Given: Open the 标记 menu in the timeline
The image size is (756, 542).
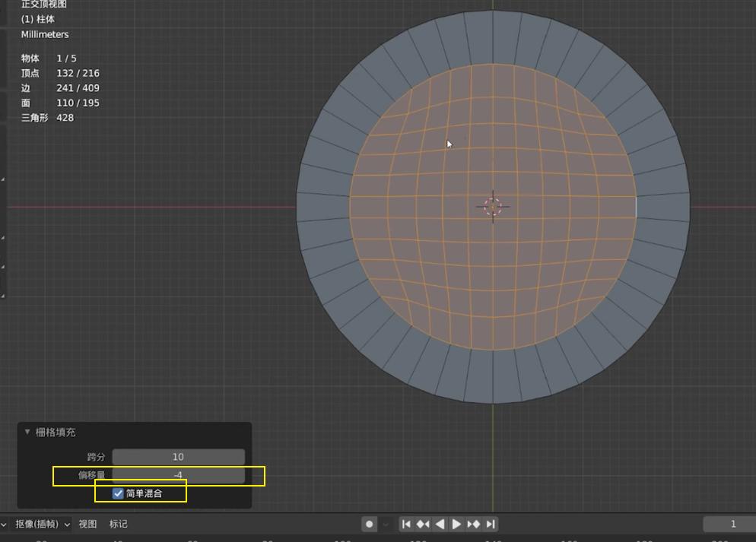Looking at the screenshot, I should point(118,525).
